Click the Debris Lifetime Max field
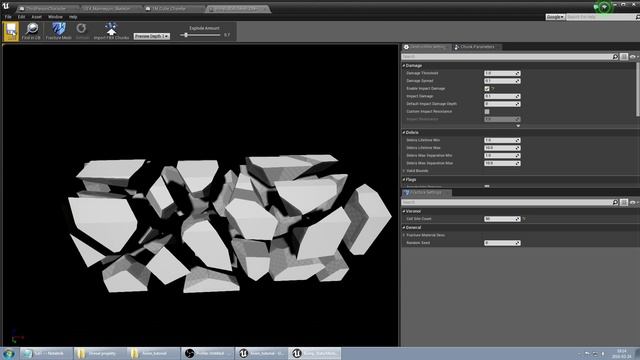 tap(502, 148)
